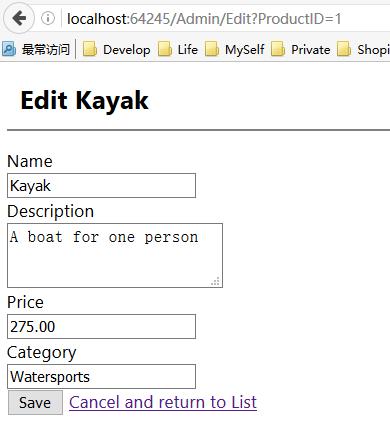Screen dimensions: 390x439
Task: Open the Shopi bookmarks folder
Action: click(x=363, y=50)
